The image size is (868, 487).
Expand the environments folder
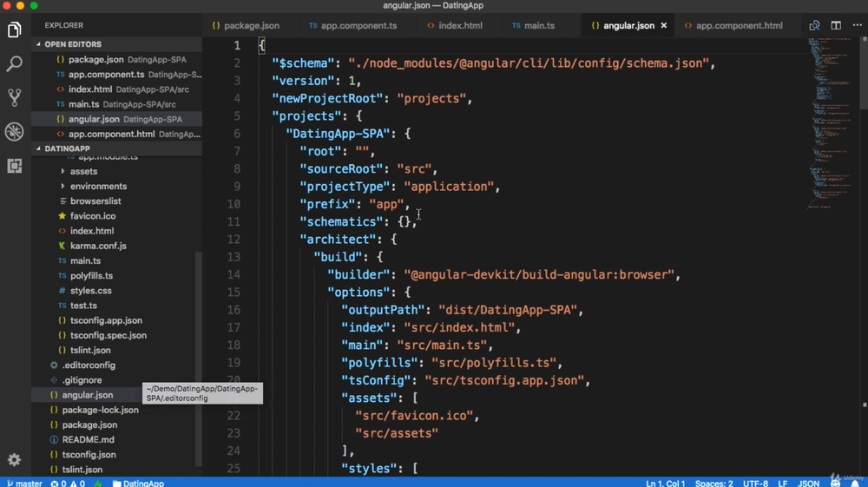click(98, 187)
